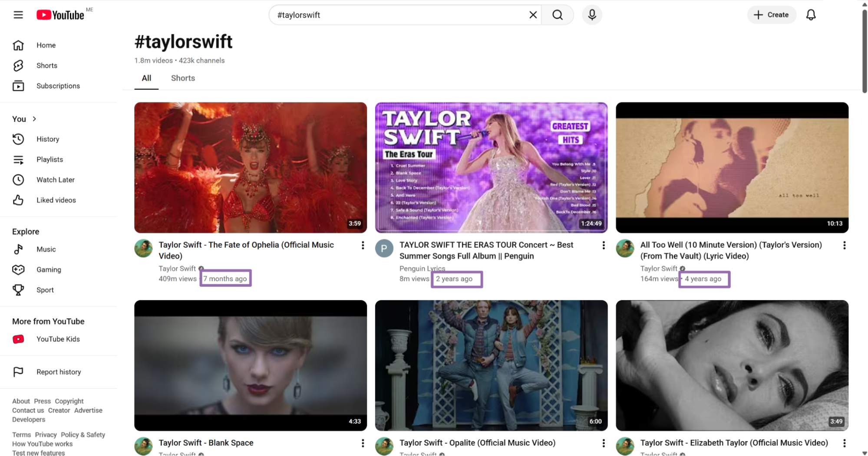Open the Copyright footer link

tap(69, 401)
